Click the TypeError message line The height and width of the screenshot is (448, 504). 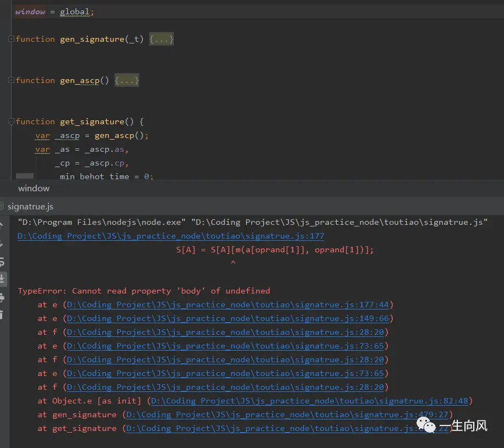[144, 291]
